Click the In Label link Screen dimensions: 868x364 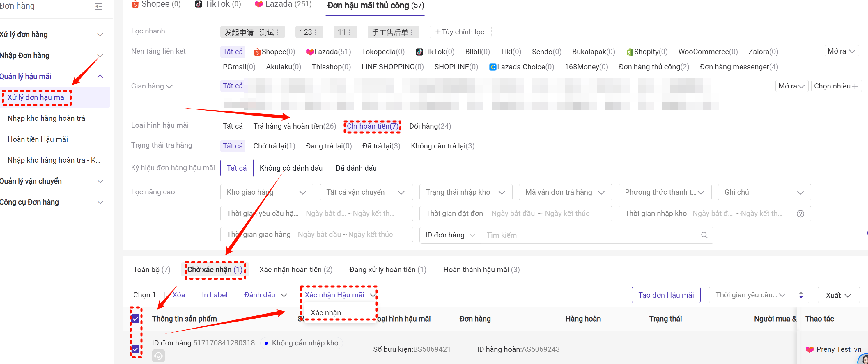point(214,295)
